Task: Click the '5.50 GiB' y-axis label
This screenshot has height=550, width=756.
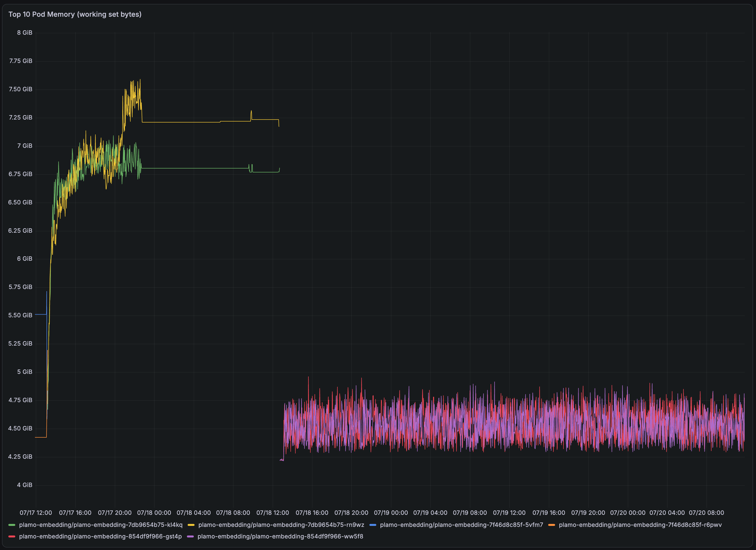Action: [x=20, y=315]
